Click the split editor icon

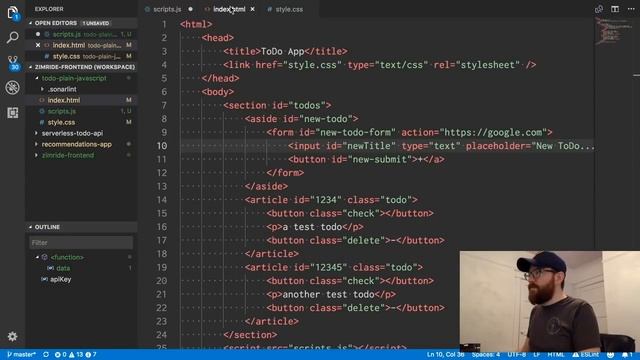(615, 9)
